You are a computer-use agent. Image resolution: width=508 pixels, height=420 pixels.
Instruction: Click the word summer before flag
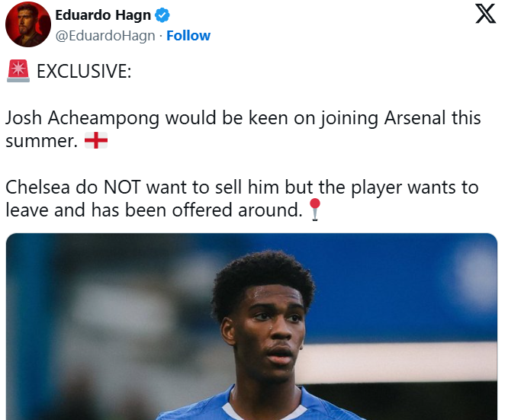(x=41, y=141)
